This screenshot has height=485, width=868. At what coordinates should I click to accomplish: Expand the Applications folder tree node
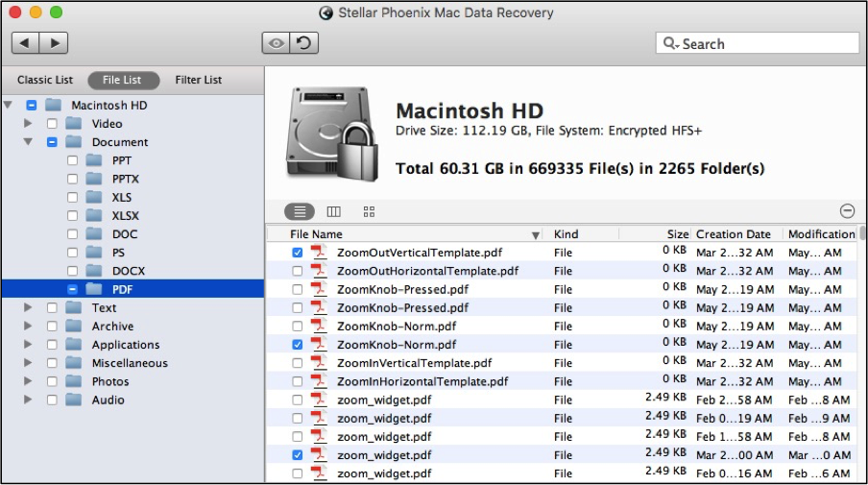click(28, 345)
